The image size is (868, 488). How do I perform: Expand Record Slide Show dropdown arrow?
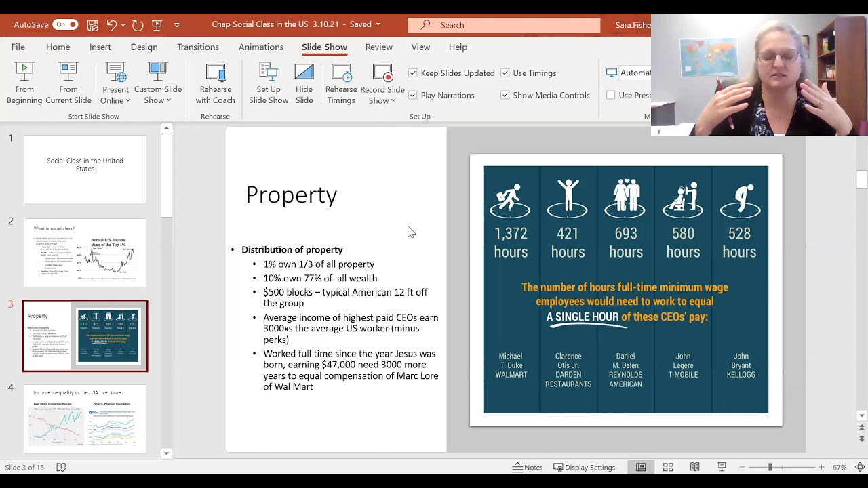pos(393,101)
